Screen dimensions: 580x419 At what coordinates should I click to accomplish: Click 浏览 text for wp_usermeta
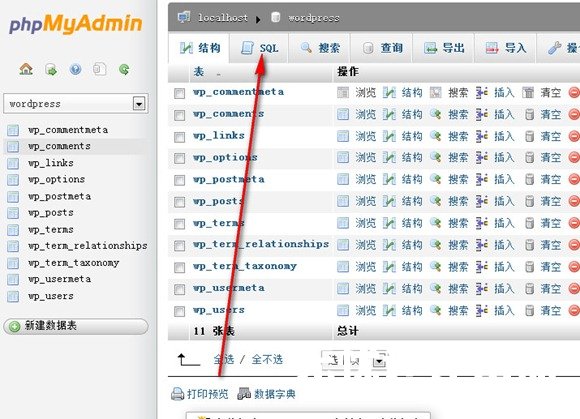(365, 289)
